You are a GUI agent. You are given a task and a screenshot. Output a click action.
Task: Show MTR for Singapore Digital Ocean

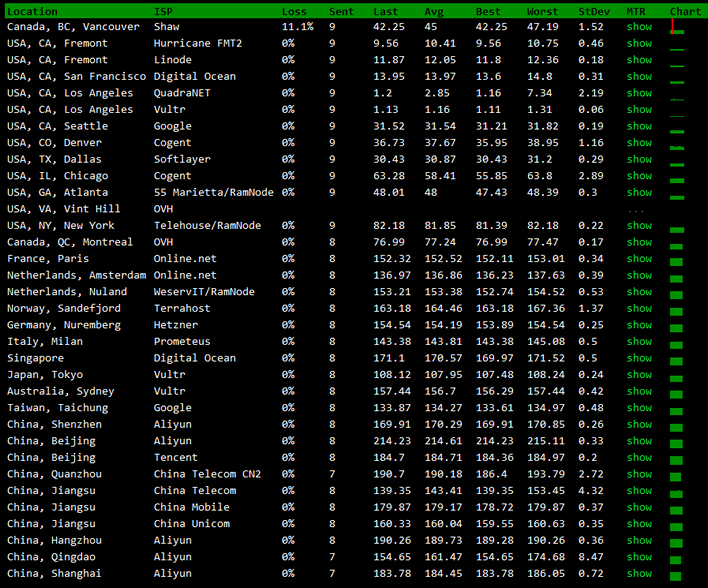click(639, 358)
